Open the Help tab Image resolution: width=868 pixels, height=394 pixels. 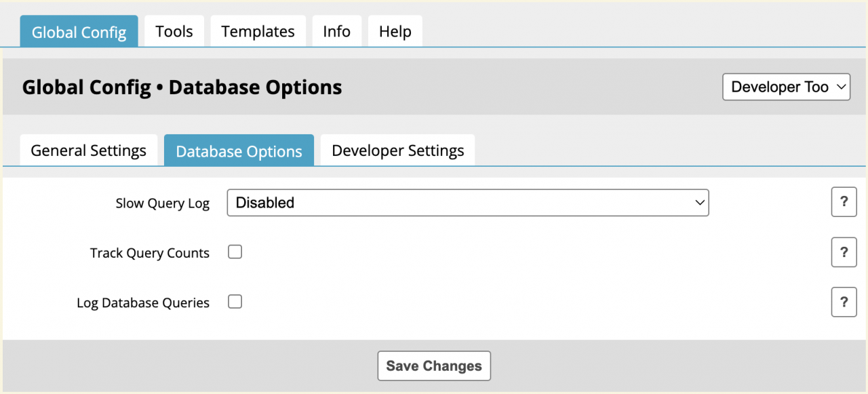pyautogui.click(x=395, y=32)
